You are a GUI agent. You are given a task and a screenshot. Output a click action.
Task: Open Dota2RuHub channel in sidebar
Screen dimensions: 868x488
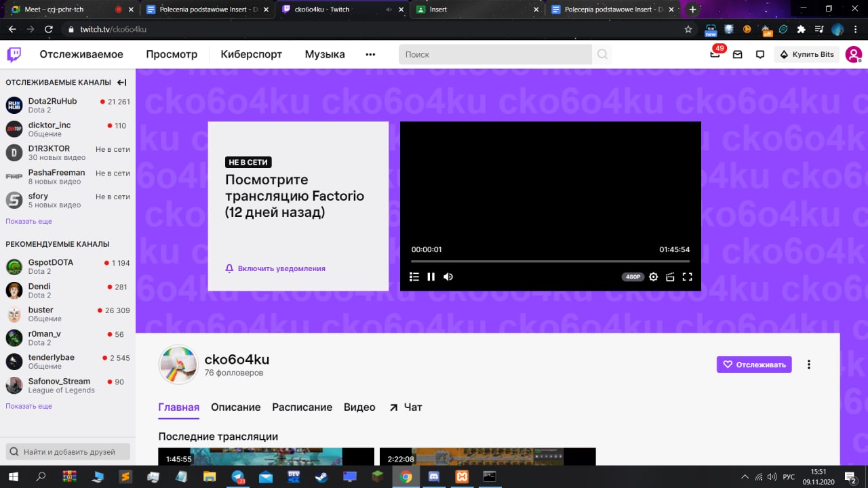(68, 105)
